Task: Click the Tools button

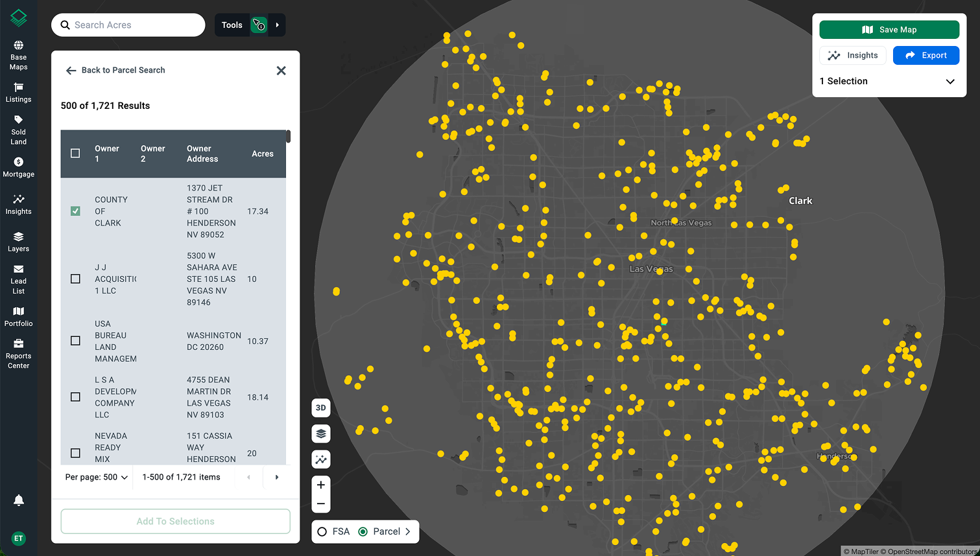Action: coord(232,25)
